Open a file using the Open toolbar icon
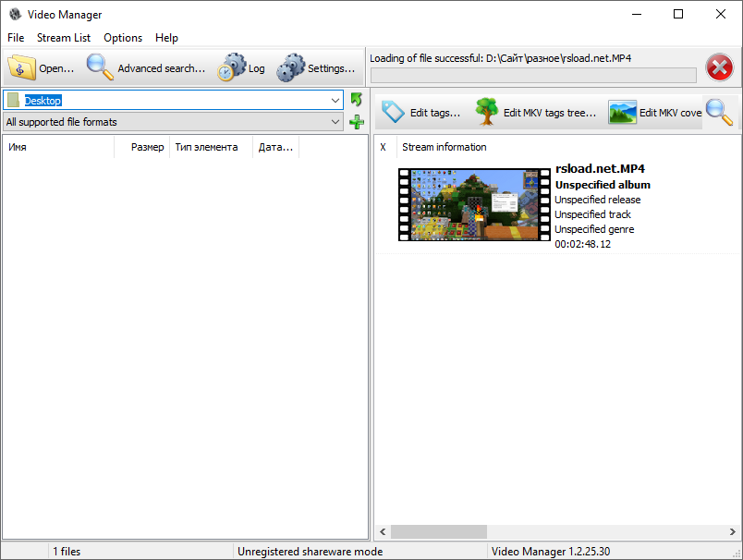This screenshot has height=560, width=743. coord(22,67)
